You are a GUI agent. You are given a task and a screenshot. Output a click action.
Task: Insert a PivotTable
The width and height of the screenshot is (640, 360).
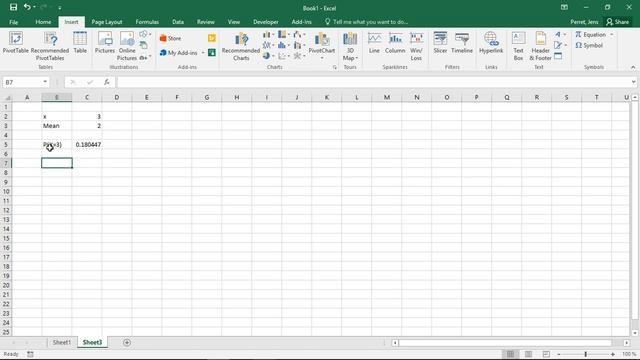point(16,42)
